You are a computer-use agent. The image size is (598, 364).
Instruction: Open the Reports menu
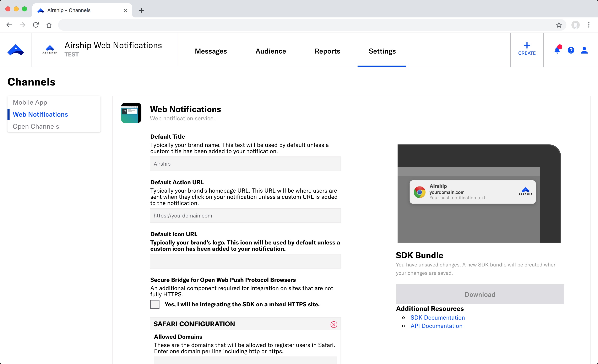coord(327,51)
